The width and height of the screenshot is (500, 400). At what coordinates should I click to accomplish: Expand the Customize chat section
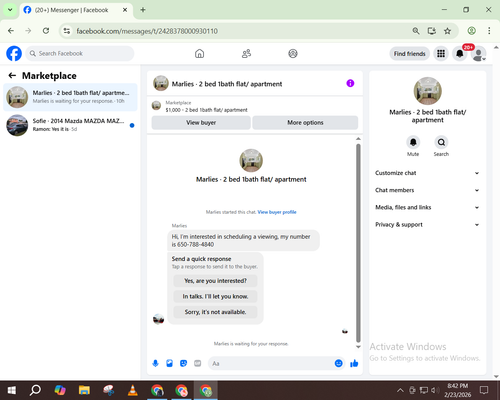tap(427, 173)
